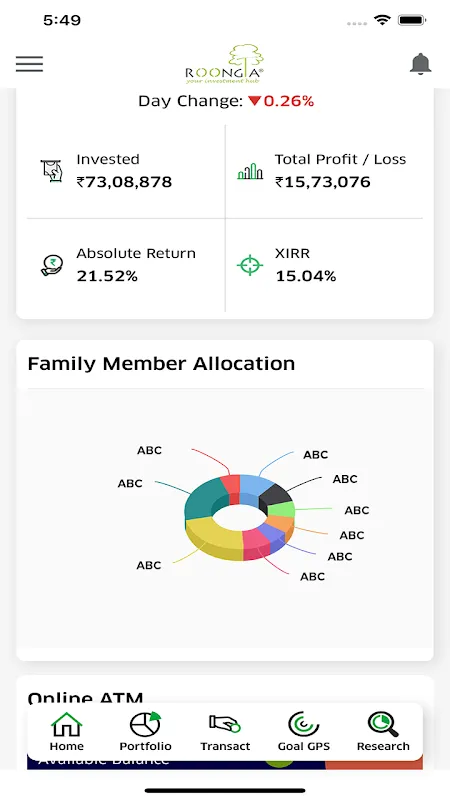Tap the XIRR 15.04% value

coord(306,277)
